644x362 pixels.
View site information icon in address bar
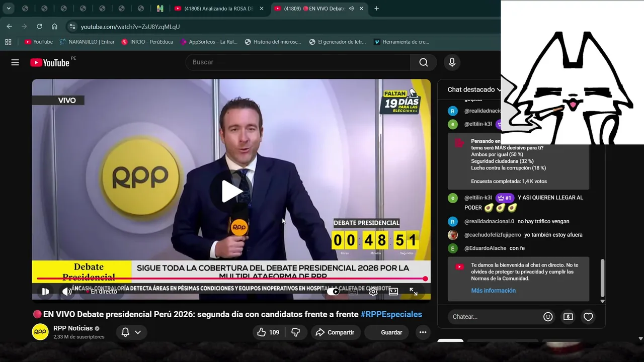[72, 27]
